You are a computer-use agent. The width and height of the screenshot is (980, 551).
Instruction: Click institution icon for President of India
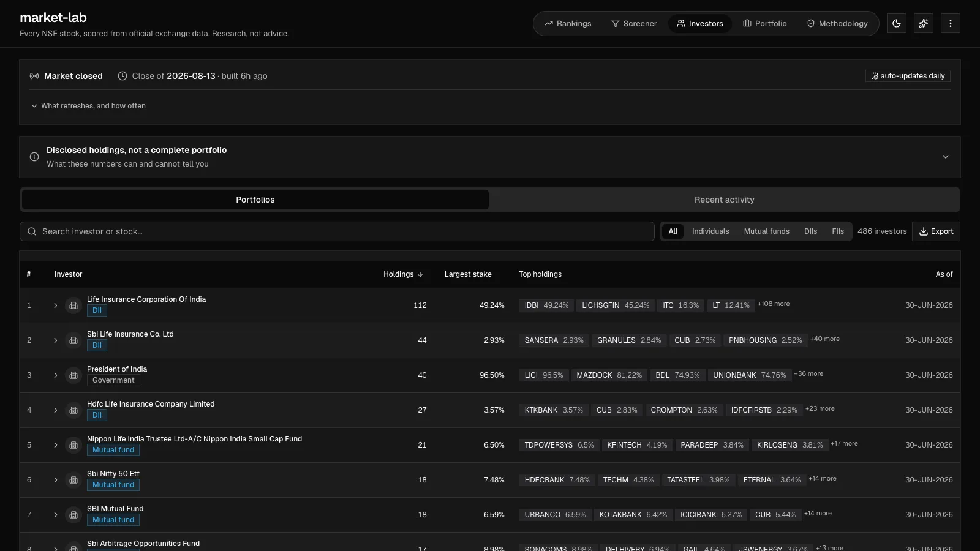click(73, 375)
